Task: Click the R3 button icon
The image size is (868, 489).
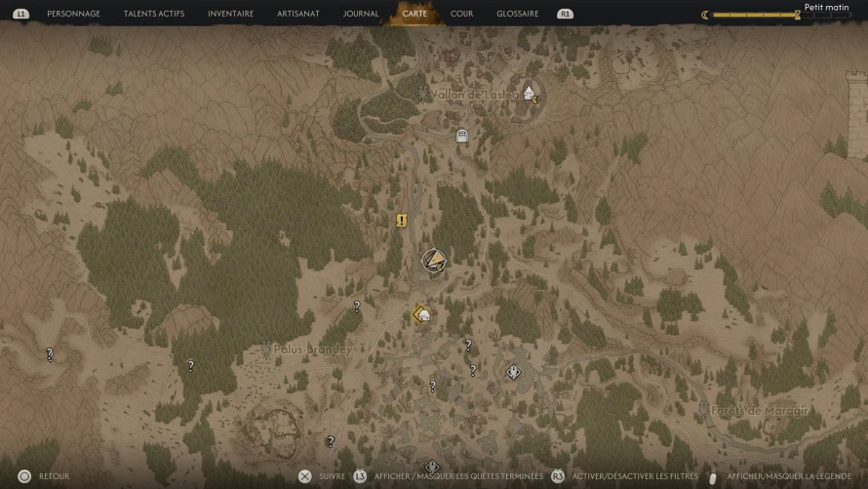Action: pos(558,476)
